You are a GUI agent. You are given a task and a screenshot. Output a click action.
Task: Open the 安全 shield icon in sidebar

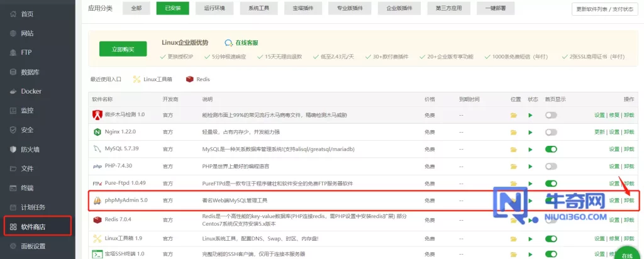13,130
